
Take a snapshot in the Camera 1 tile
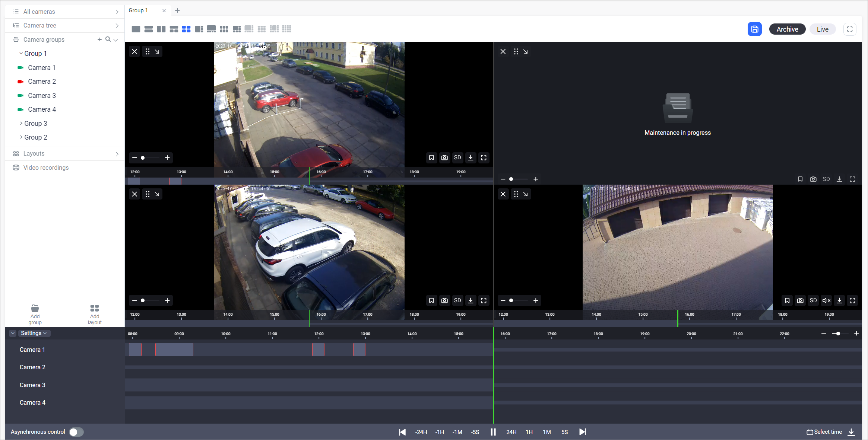444,157
